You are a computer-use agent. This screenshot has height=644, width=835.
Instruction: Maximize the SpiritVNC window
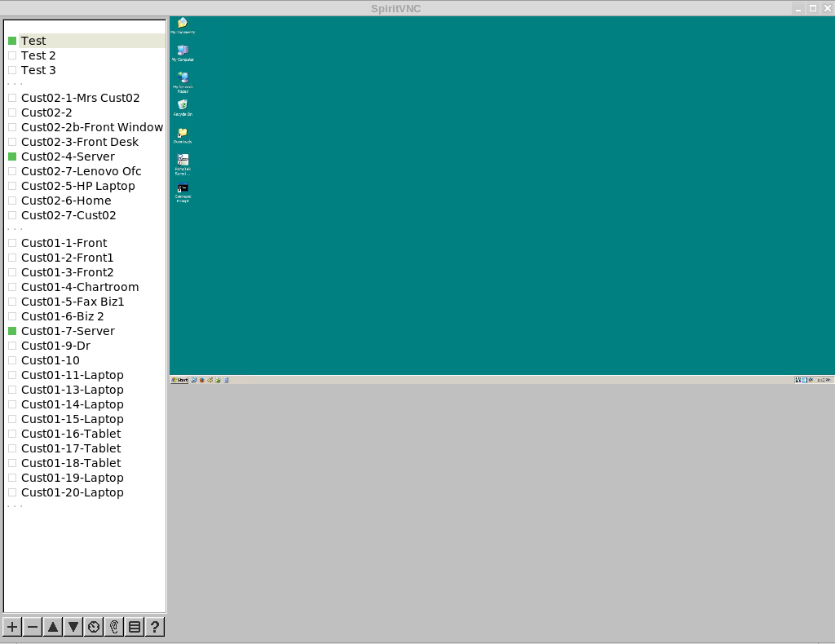click(x=813, y=8)
